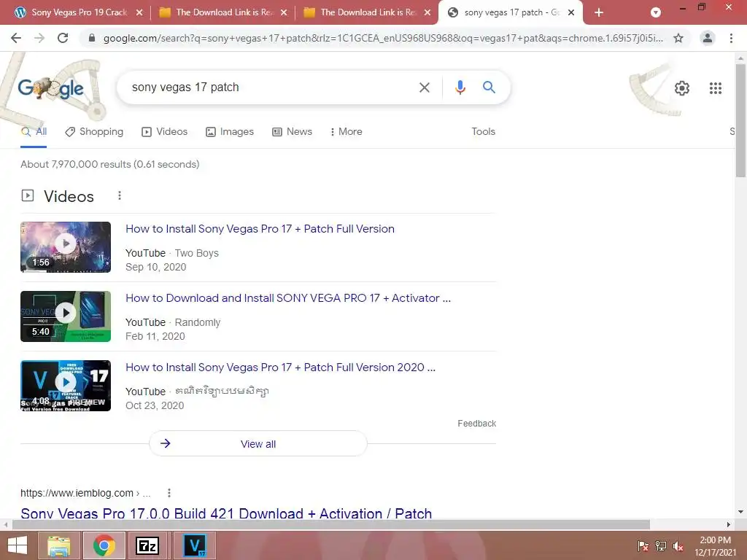The width and height of the screenshot is (747, 560).
Task: Click the scrollbar down arrow
Action: coord(740,513)
